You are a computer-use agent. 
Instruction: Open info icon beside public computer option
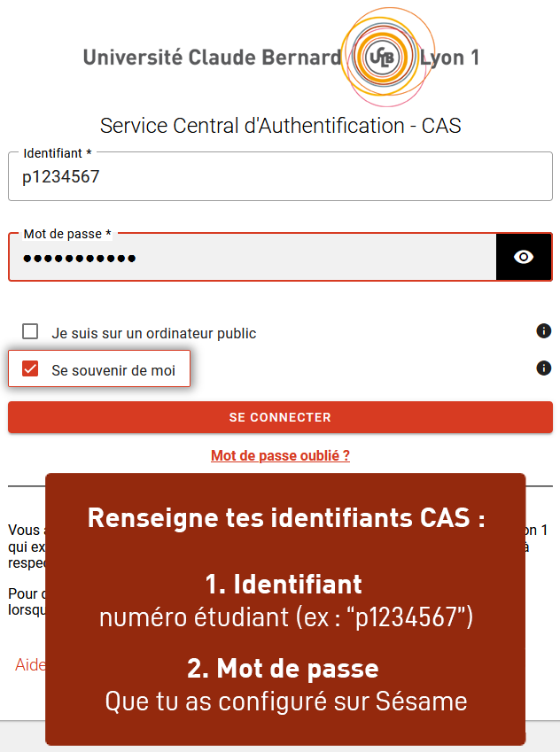[544, 331]
